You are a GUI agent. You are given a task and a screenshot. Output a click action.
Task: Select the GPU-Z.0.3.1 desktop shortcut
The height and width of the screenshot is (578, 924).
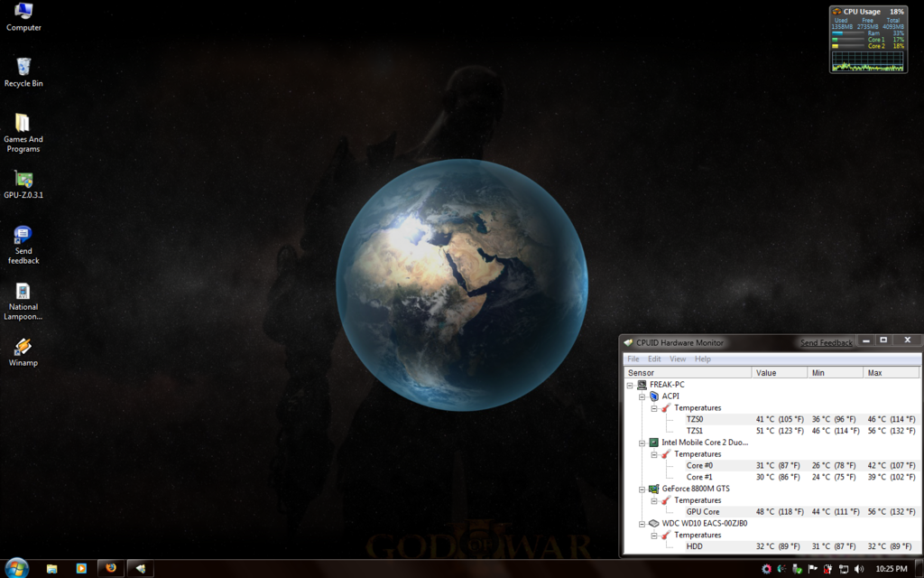click(x=23, y=184)
